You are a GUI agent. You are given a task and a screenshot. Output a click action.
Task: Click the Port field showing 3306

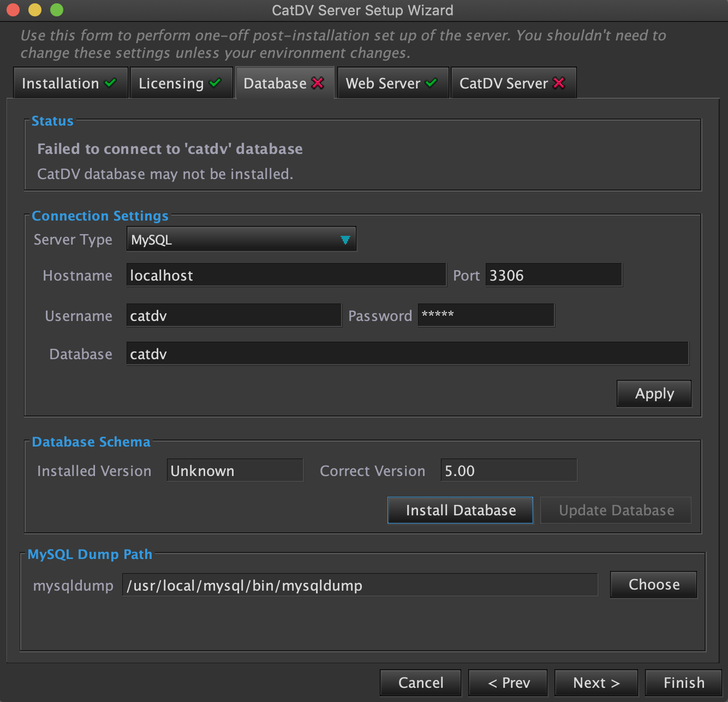coord(553,275)
